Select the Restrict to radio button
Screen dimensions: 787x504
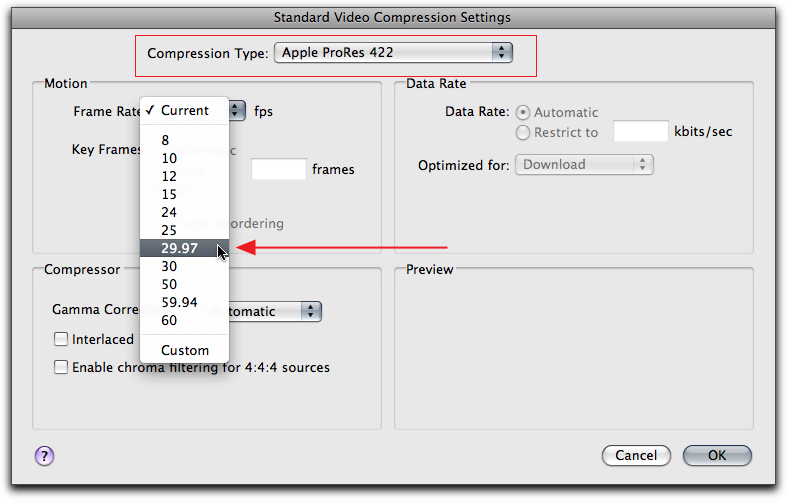click(x=523, y=132)
